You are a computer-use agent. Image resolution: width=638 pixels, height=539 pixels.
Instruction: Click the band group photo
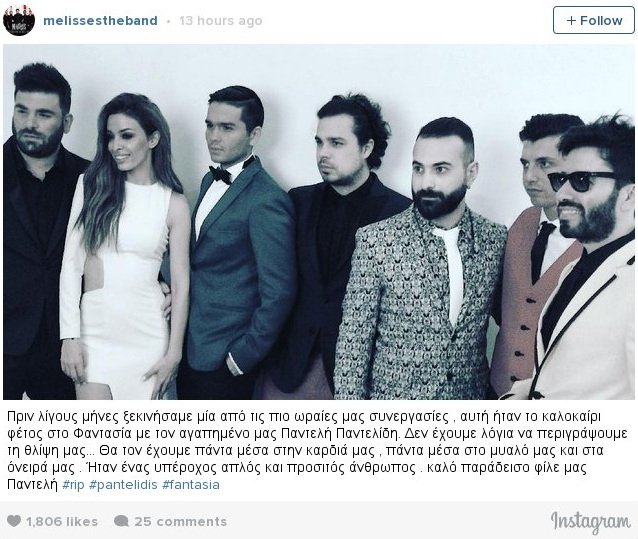pyautogui.click(x=319, y=222)
